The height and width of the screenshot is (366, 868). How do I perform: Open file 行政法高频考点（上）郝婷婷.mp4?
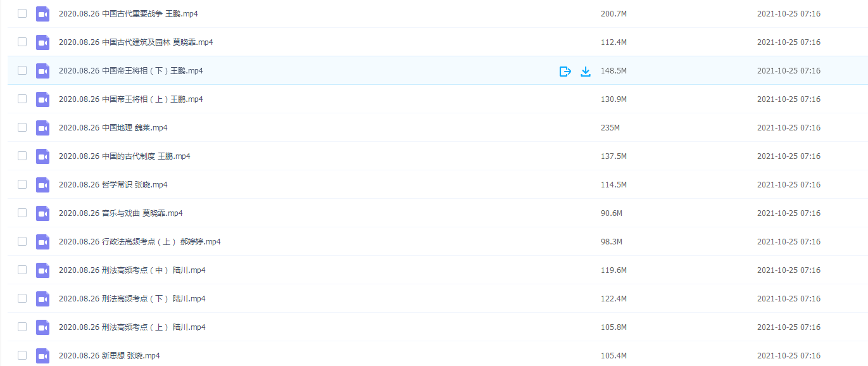[x=140, y=242]
